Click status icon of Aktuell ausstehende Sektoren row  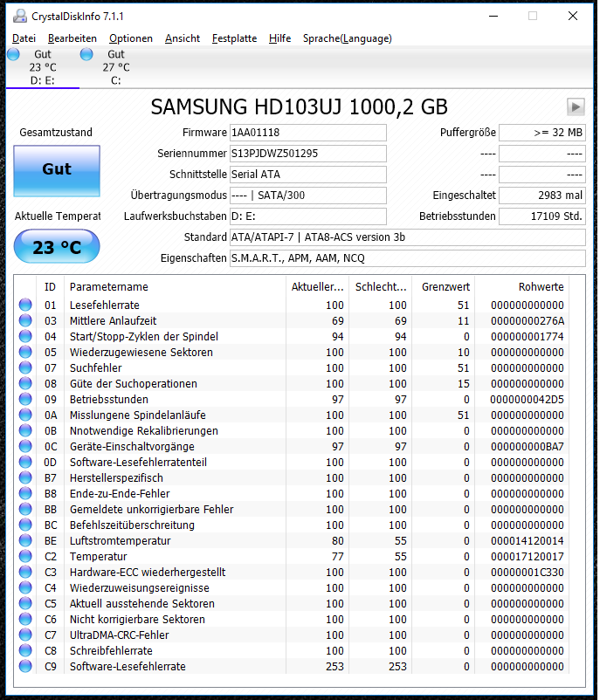[x=25, y=603]
